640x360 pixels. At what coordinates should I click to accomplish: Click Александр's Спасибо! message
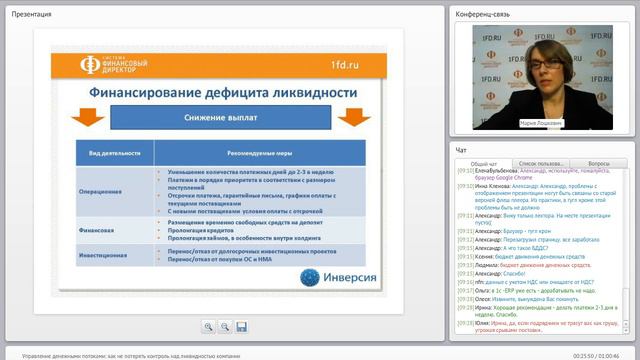(x=491, y=274)
